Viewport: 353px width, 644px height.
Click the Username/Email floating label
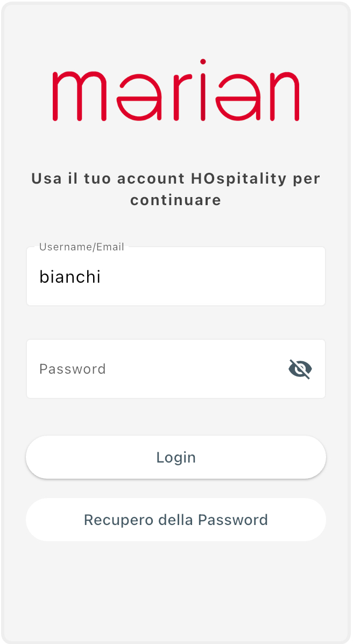[x=82, y=247]
